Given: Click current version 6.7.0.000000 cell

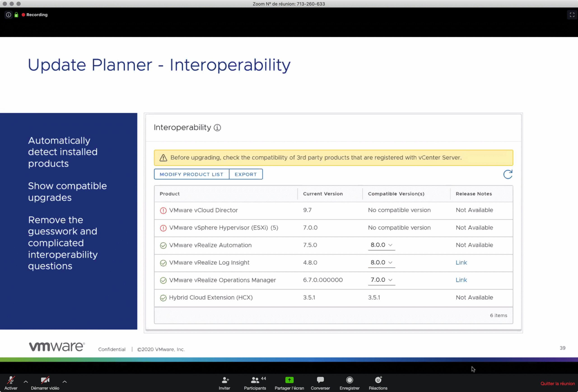Looking at the screenshot, I should [323, 280].
